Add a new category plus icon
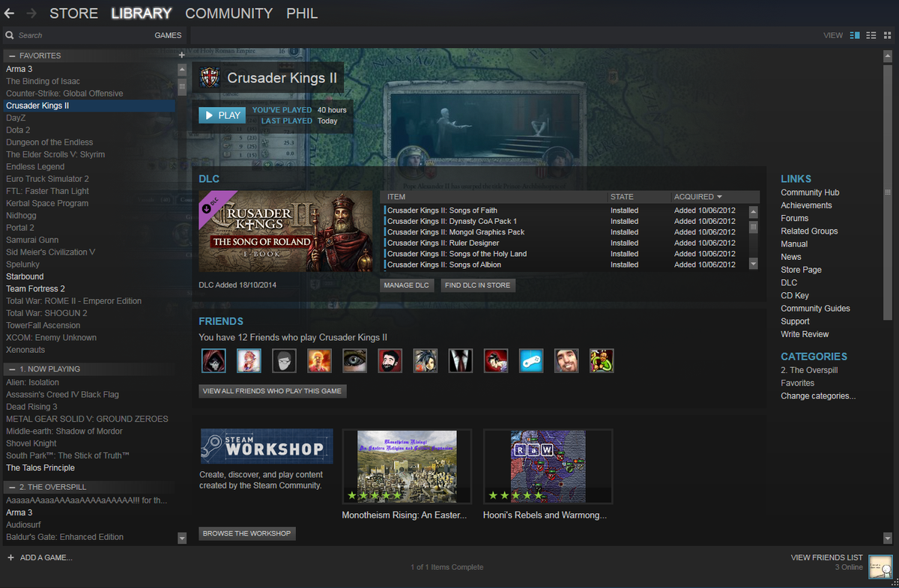The width and height of the screenshot is (899, 588). pyautogui.click(x=181, y=55)
